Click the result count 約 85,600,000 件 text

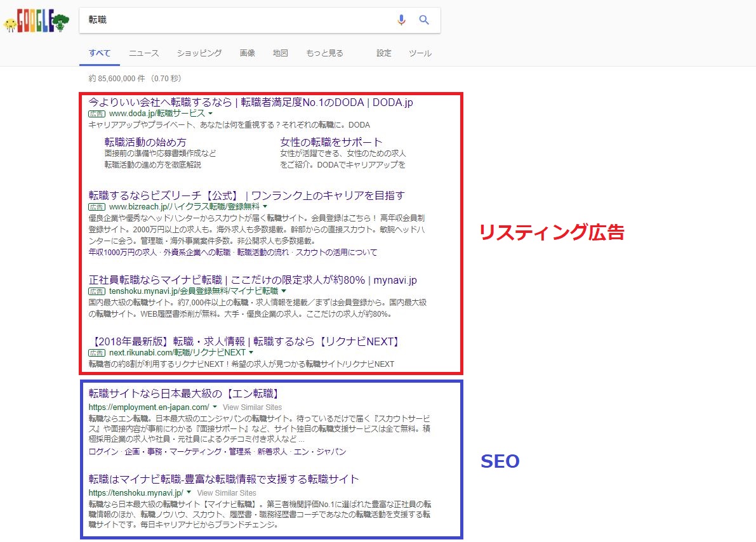pos(117,78)
